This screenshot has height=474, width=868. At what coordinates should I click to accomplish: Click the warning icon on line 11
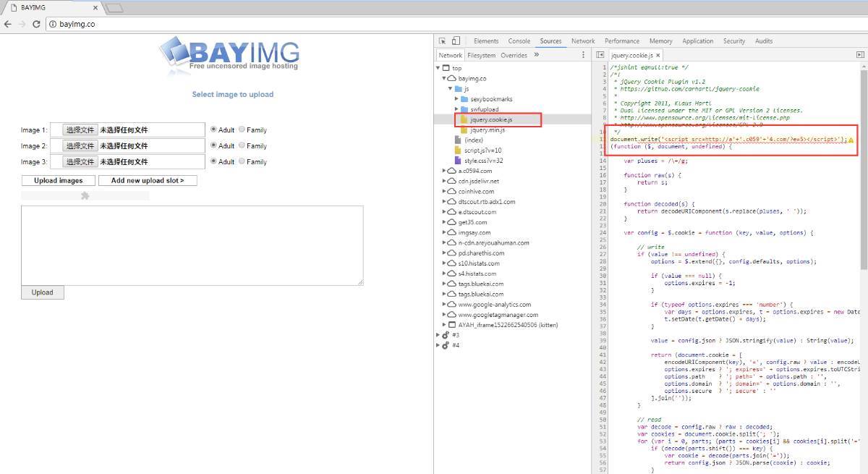[x=851, y=139]
